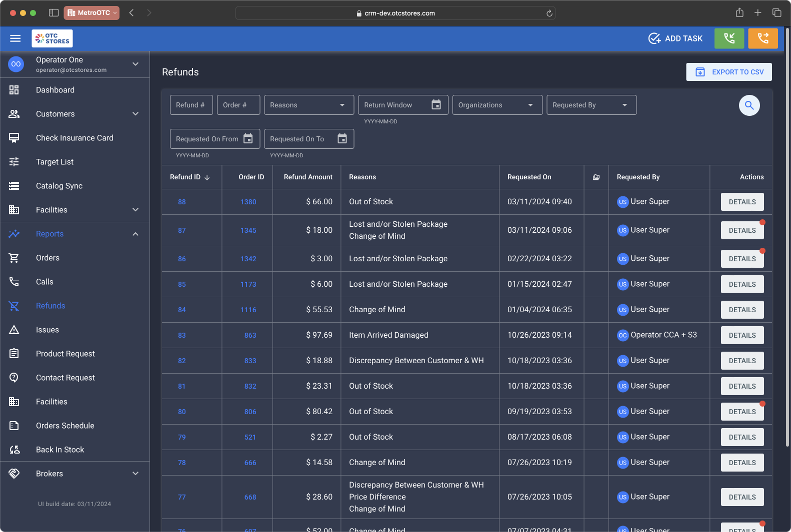The height and width of the screenshot is (532, 791).
Task: Open the Organizations filter dropdown
Action: (497, 105)
